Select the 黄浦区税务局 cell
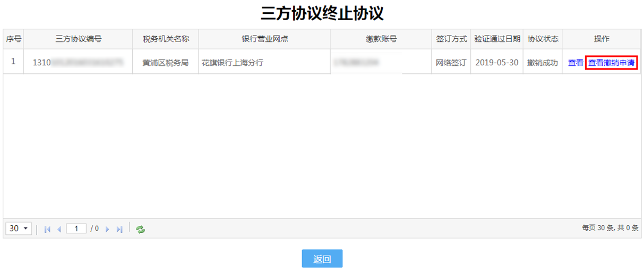Screen dimensions: 644x271 tap(166, 63)
